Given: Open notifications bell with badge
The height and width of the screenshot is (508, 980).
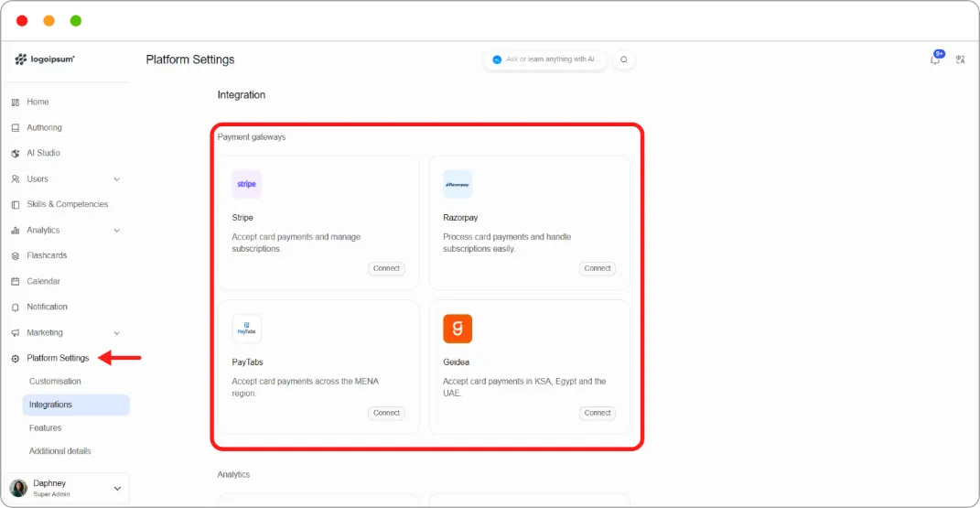Looking at the screenshot, I should pos(936,59).
